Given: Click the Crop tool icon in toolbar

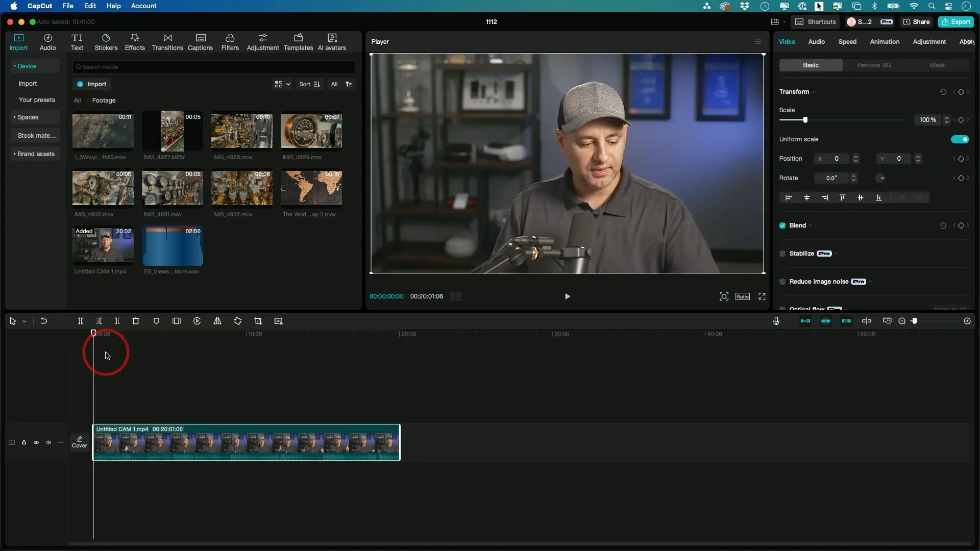Looking at the screenshot, I should pos(258,321).
